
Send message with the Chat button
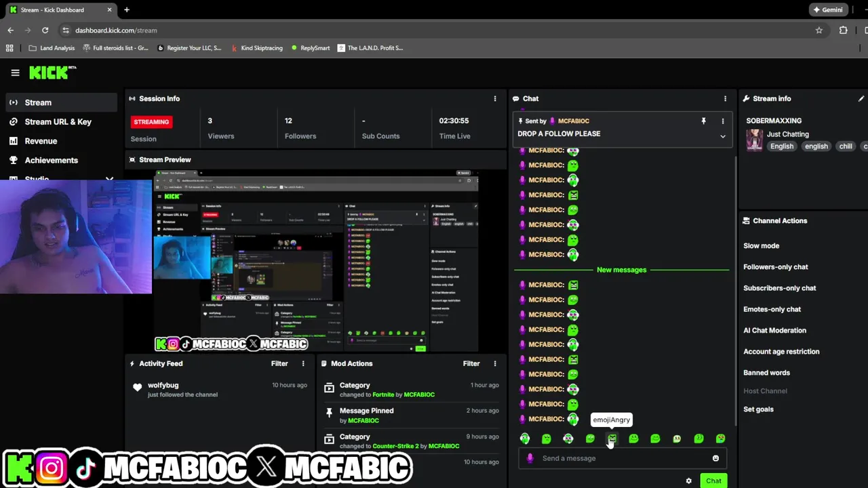(x=713, y=481)
